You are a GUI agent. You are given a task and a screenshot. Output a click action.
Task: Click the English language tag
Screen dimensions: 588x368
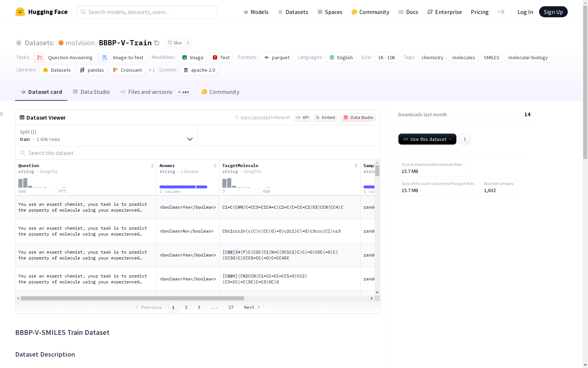(x=341, y=57)
